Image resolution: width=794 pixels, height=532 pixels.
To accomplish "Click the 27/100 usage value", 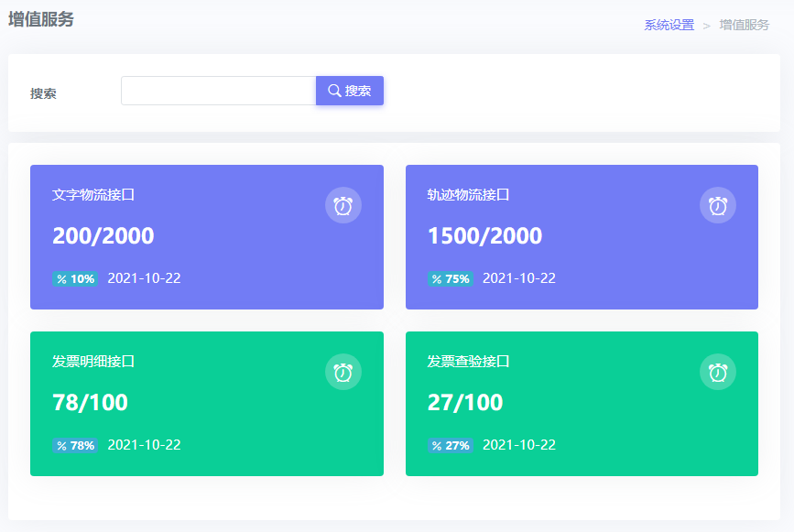I will tap(465, 402).
